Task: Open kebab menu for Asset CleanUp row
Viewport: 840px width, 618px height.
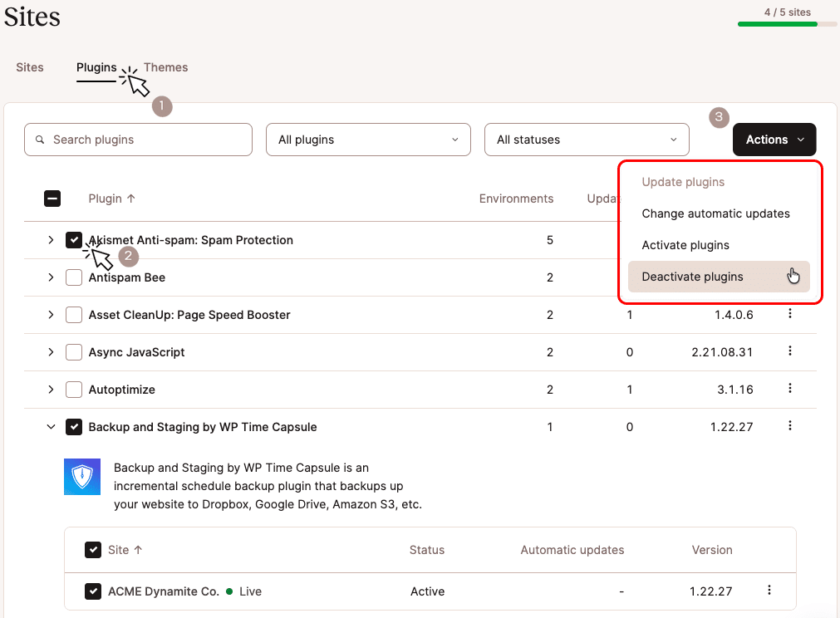Action: 789,314
